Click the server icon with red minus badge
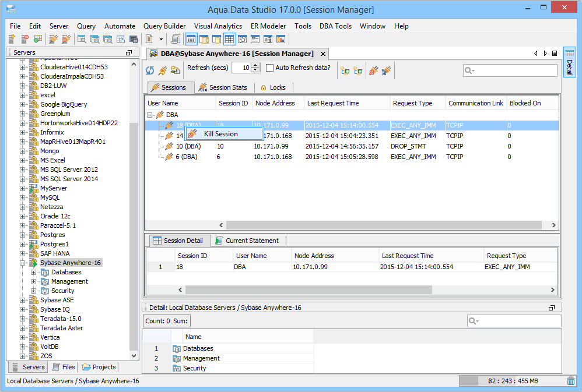The width and height of the screenshot is (582, 392). 25,39
